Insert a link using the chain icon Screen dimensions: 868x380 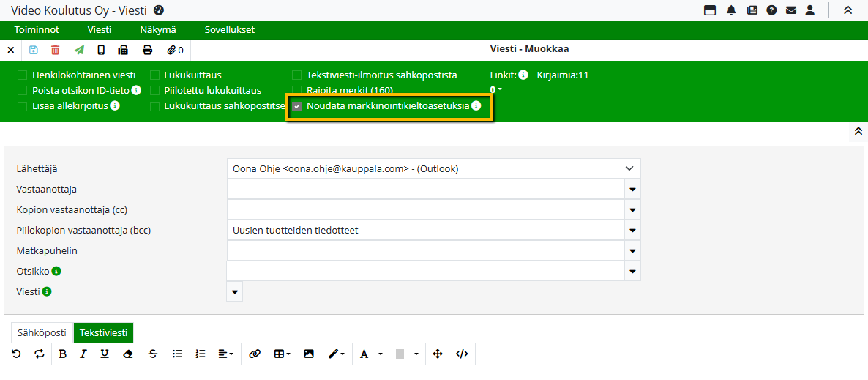coord(255,354)
